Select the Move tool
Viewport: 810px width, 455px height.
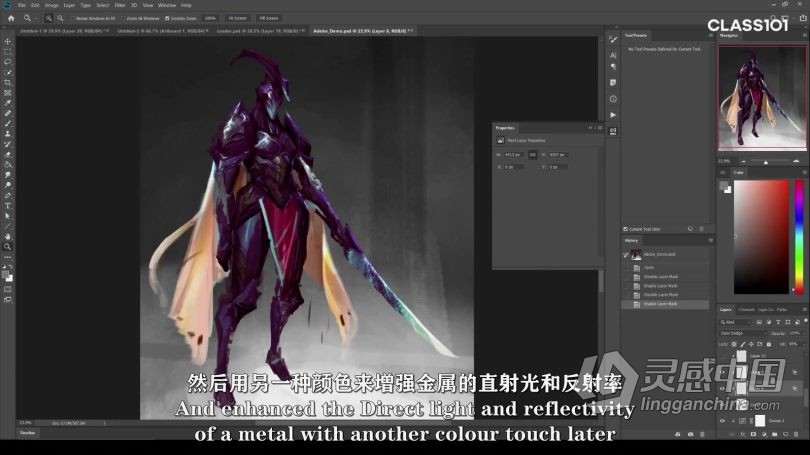7,41
